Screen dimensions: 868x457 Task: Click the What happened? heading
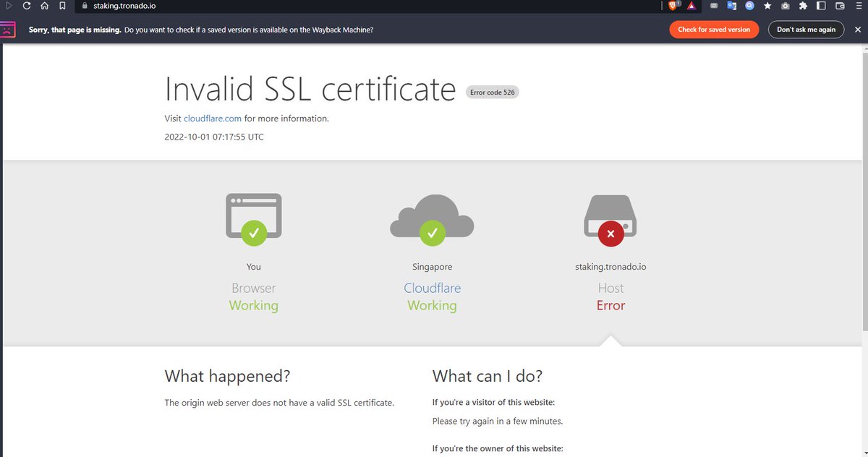click(x=227, y=376)
